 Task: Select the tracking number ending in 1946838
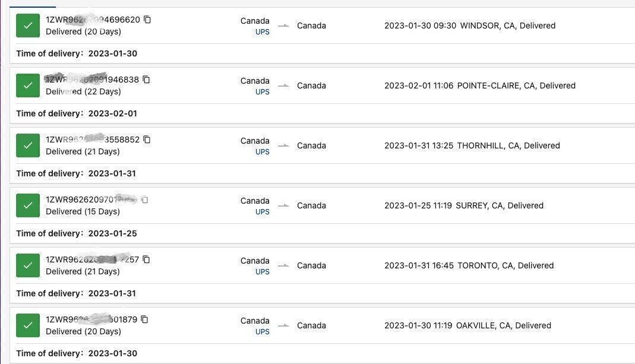(92, 80)
